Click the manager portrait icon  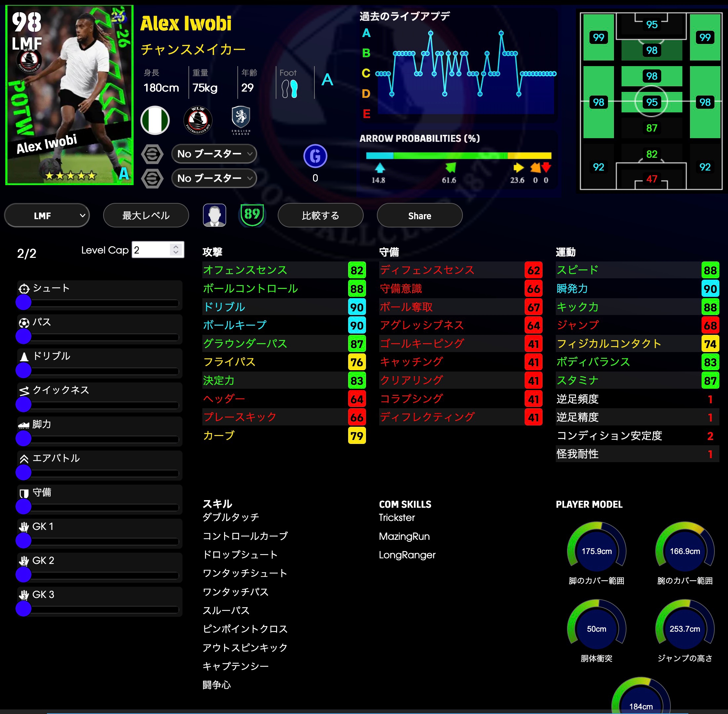215,215
